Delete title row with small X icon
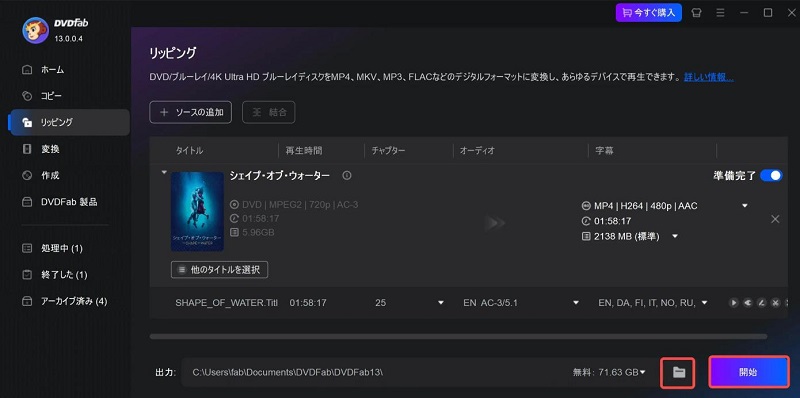 (776, 303)
